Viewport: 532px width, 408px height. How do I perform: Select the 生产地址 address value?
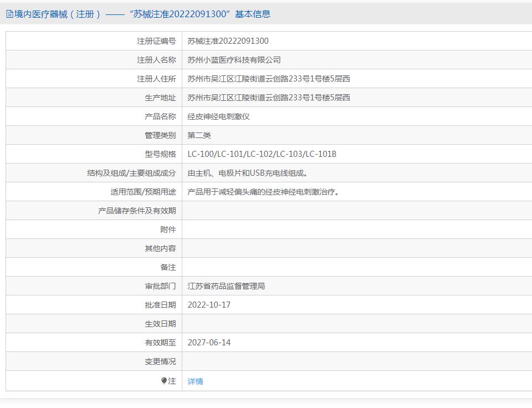coord(269,98)
